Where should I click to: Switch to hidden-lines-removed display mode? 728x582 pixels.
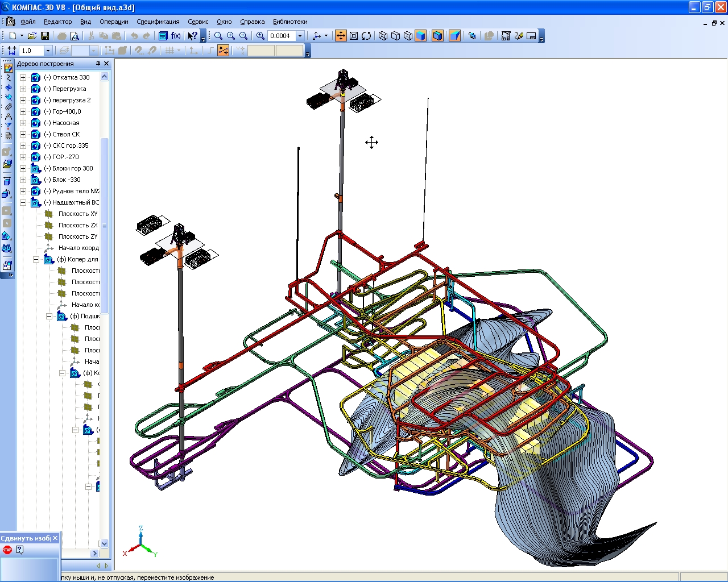396,36
